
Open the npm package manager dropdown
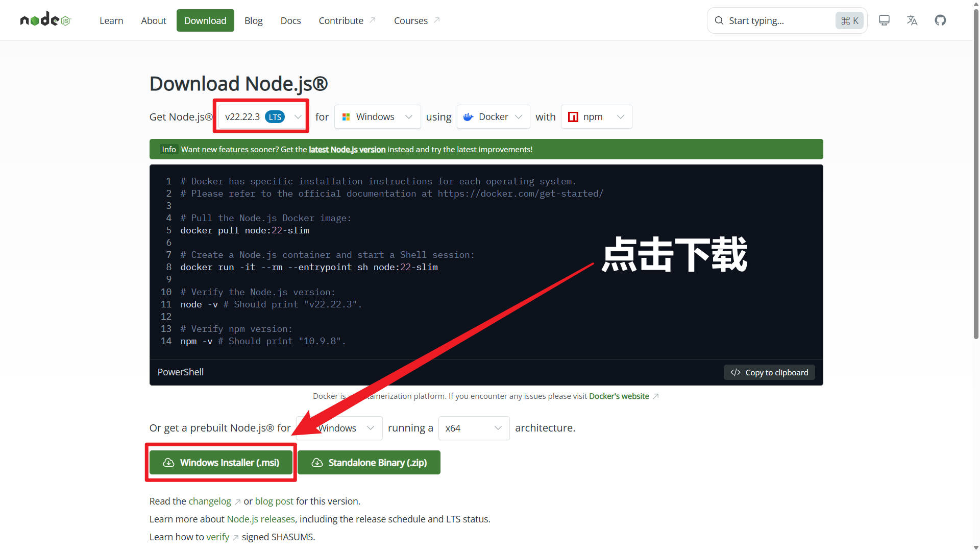[x=597, y=117]
